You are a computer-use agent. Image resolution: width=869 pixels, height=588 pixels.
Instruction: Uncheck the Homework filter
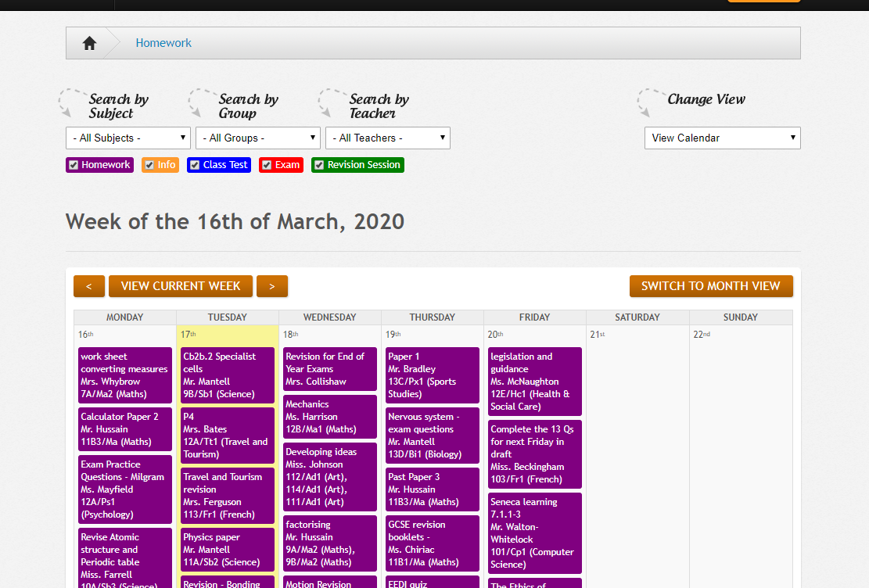[73, 165]
